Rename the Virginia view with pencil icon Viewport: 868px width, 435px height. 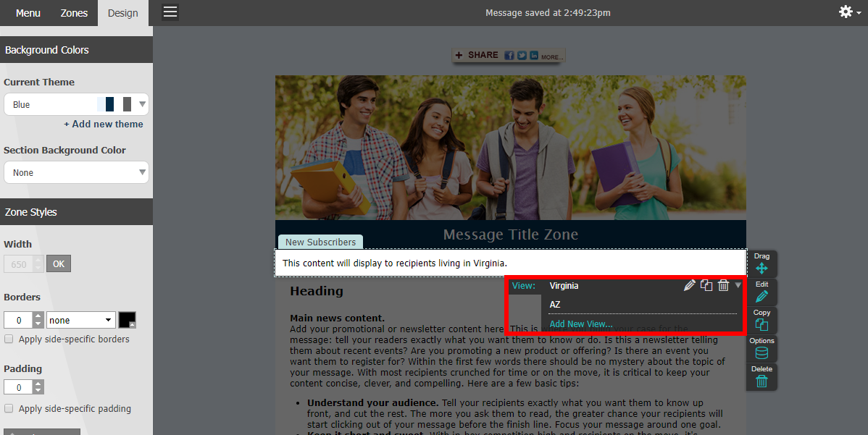pos(689,285)
